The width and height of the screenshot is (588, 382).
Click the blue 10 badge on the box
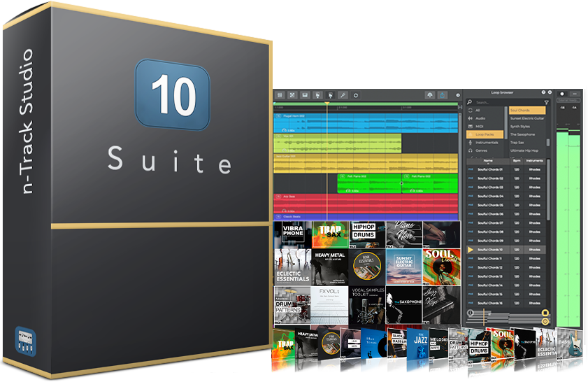coord(172,94)
